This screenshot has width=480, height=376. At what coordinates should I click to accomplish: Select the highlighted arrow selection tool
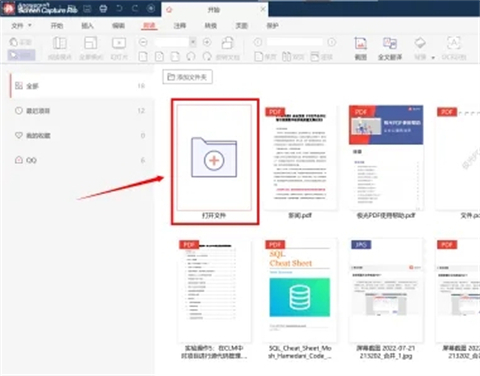(21, 55)
